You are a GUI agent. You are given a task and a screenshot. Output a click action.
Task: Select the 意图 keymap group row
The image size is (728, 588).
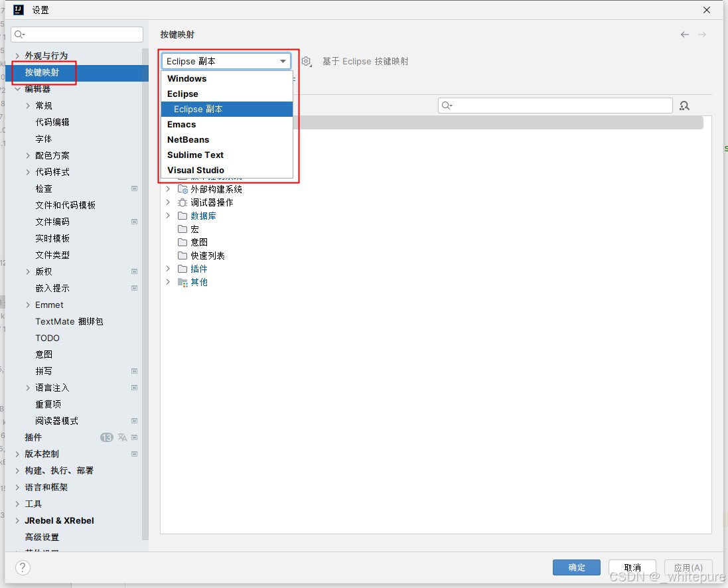click(199, 242)
